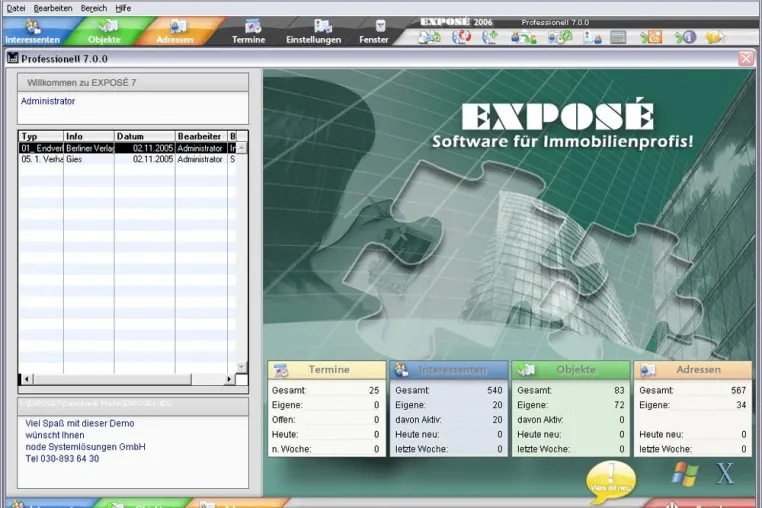Open the Fenster section in top bar

(x=374, y=32)
